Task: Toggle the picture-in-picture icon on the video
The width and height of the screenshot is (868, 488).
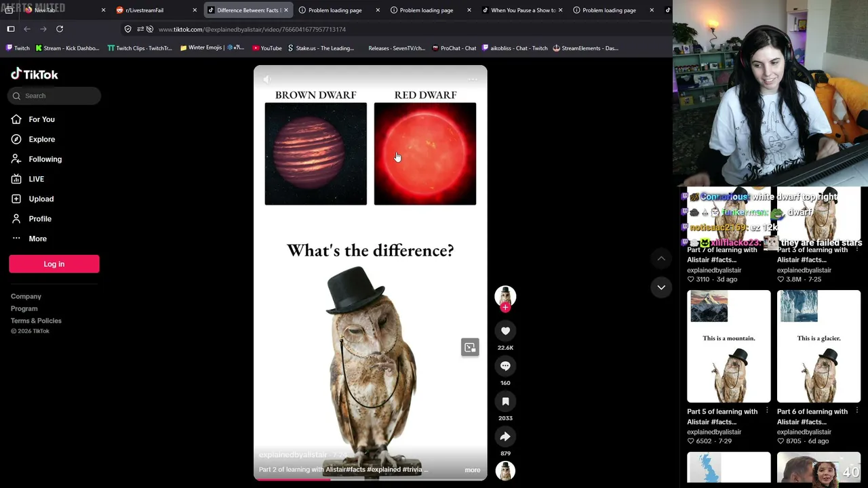Action: pyautogui.click(x=470, y=347)
